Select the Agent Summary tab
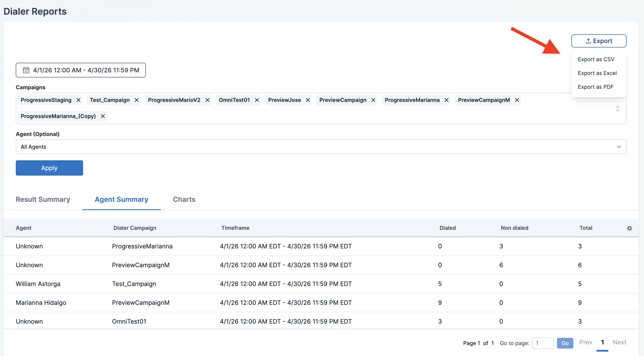Screen dimensions: 644x356 (x=121, y=199)
